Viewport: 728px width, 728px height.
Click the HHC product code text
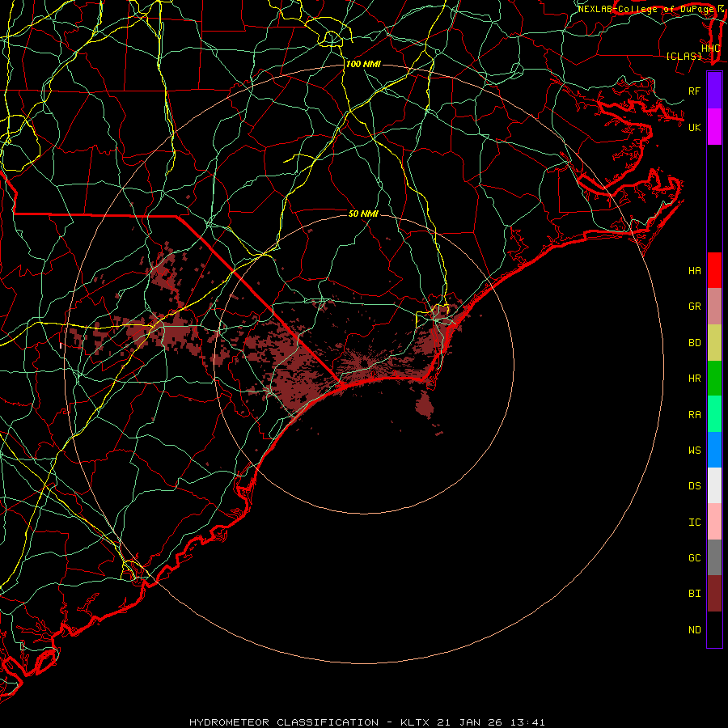pos(710,49)
